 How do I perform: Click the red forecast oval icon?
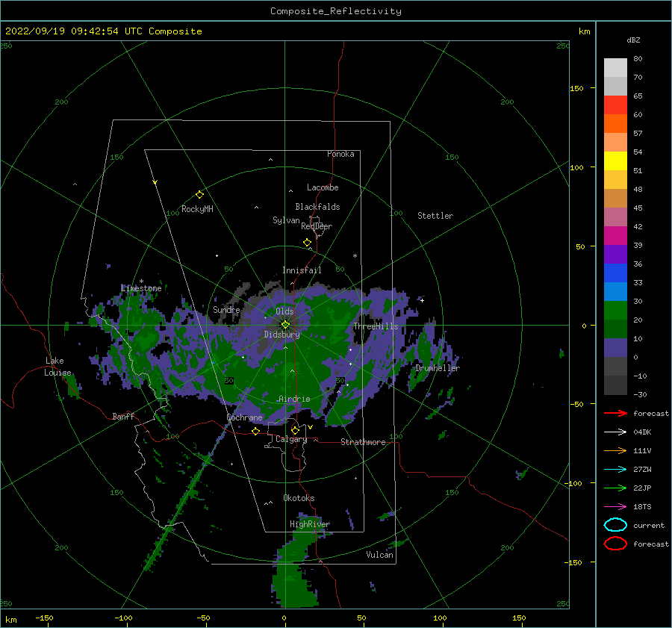point(615,544)
